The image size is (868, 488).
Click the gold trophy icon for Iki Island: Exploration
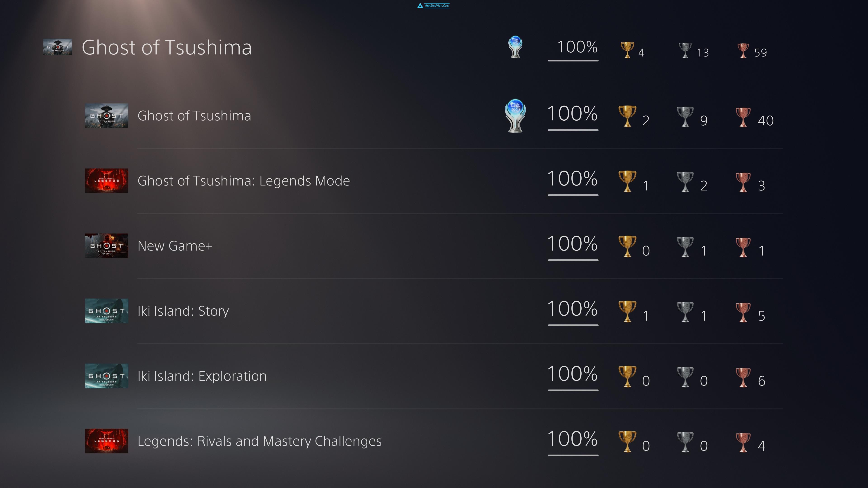coord(627,376)
